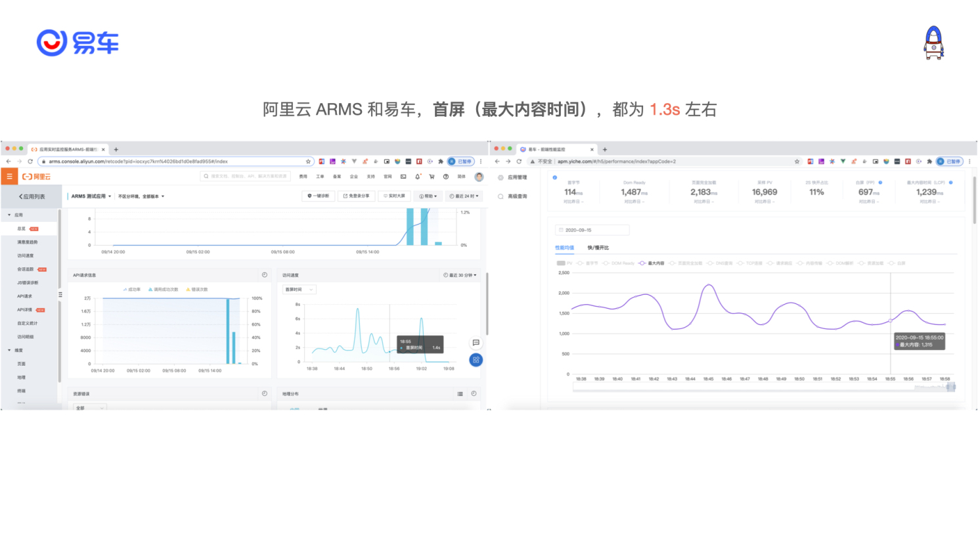980x551 pixels.
Task: Toggle the 首字节 series in legend
Action: pyautogui.click(x=587, y=263)
